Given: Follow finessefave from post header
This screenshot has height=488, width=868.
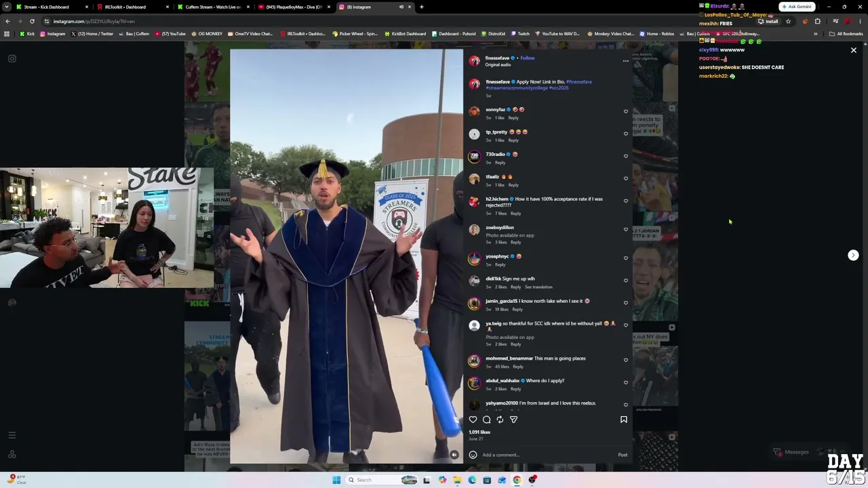Looking at the screenshot, I should click(x=527, y=58).
